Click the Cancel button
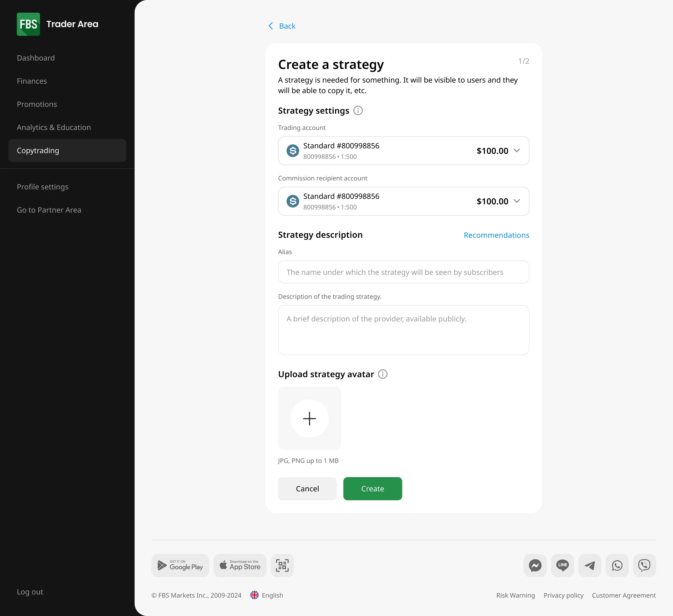 [x=308, y=488]
